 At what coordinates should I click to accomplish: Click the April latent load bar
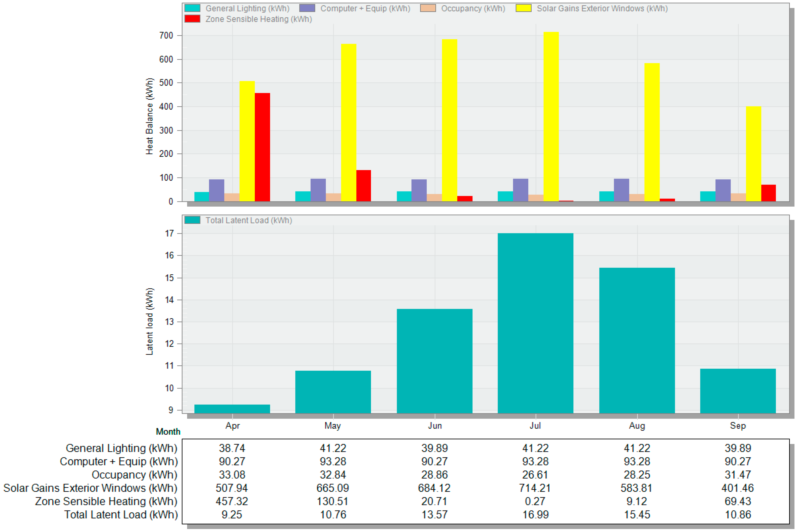[x=232, y=408]
